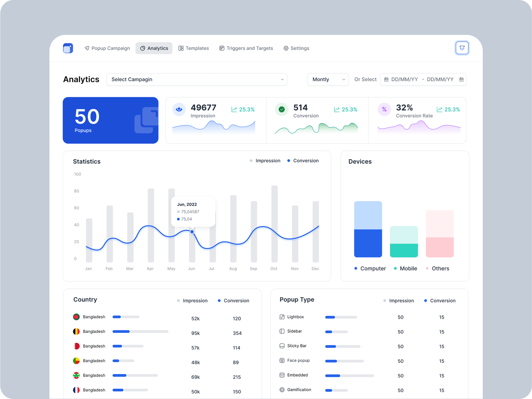Click the Gamification popup type icon
Image resolution: width=532 pixels, height=399 pixels.
[x=282, y=390]
